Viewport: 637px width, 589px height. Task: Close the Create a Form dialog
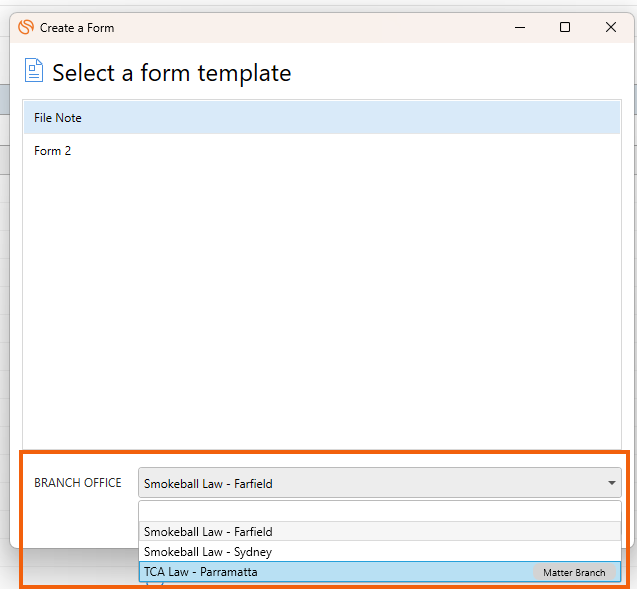(611, 27)
